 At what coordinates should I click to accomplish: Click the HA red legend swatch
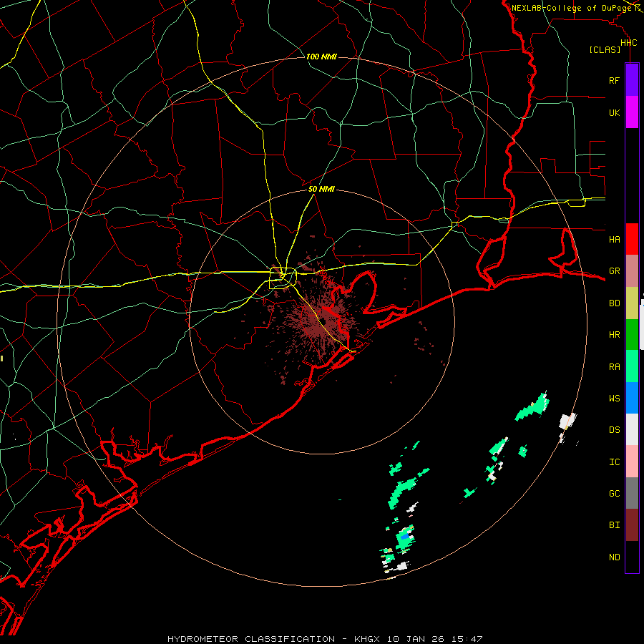click(x=632, y=239)
